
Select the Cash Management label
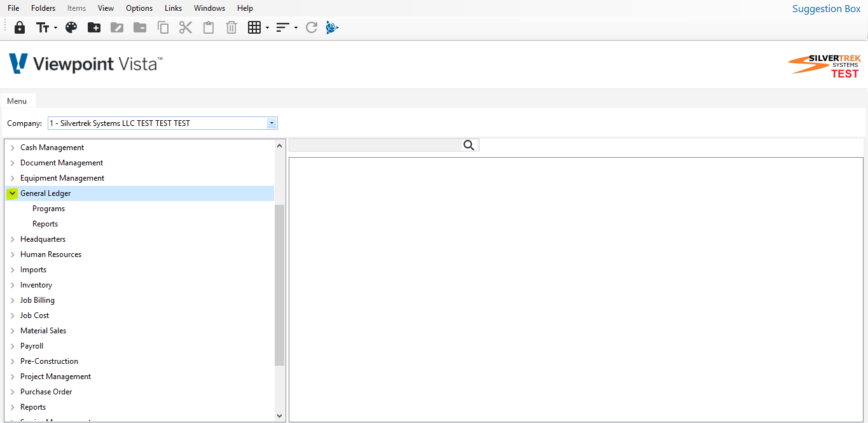[52, 148]
